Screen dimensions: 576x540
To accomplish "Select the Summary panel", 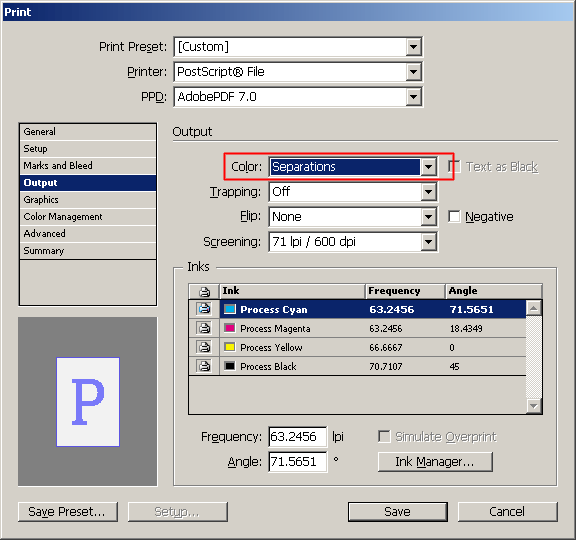I will coord(88,251).
